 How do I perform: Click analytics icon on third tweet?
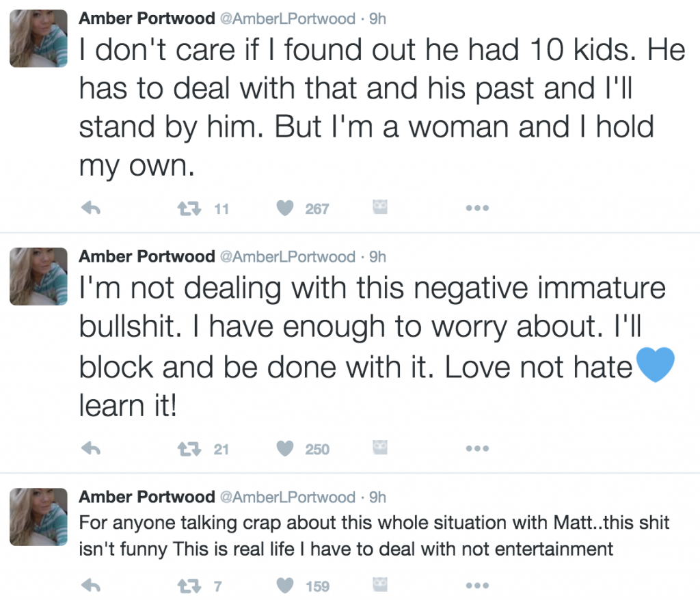380,584
